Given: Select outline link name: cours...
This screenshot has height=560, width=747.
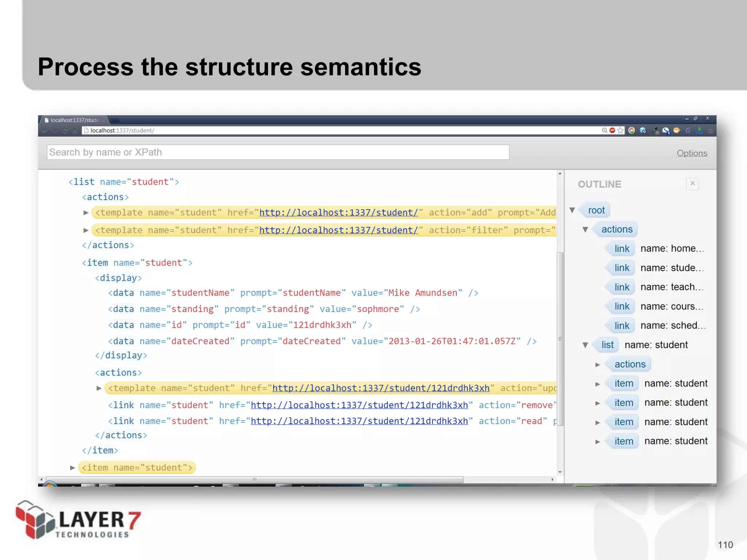Looking at the screenshot, I should pos(654,307).
